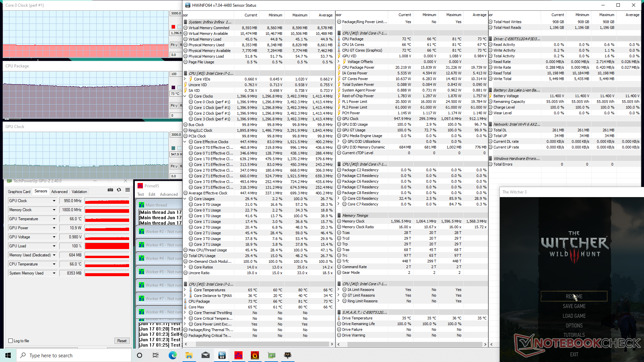Open the Mail app from the taskbar

pyautogui.click(x=206, y=355)
